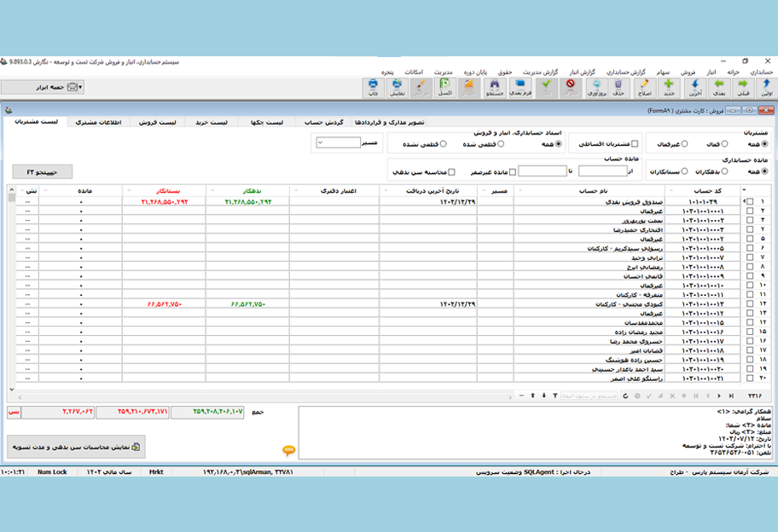Open the گزارش حسابداری menu

626,72
